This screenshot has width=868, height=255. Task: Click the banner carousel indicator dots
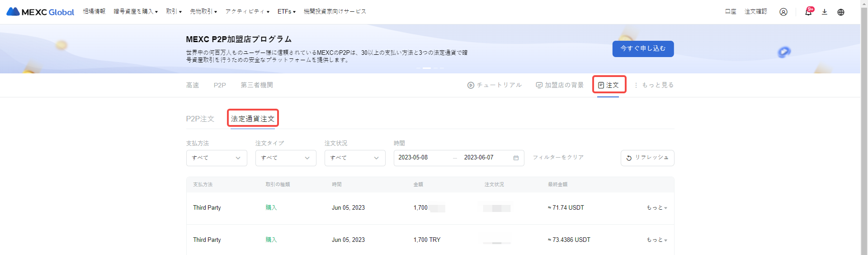tap(430, 68)
